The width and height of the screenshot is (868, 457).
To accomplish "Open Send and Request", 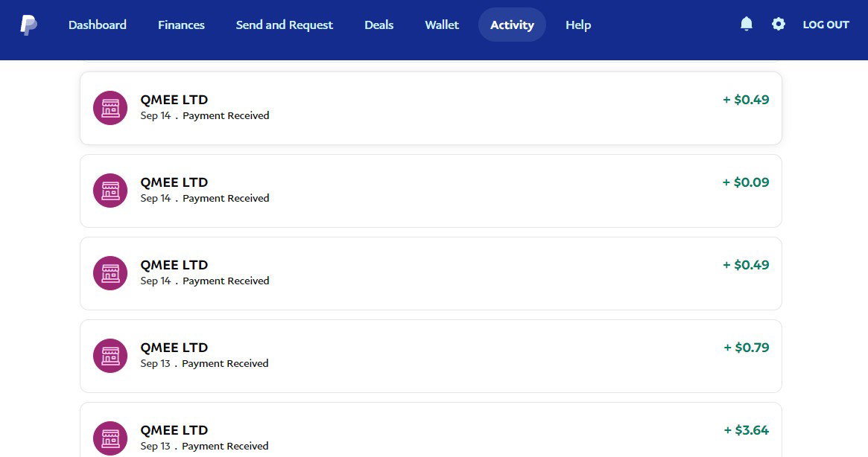I will click(285, 25).
